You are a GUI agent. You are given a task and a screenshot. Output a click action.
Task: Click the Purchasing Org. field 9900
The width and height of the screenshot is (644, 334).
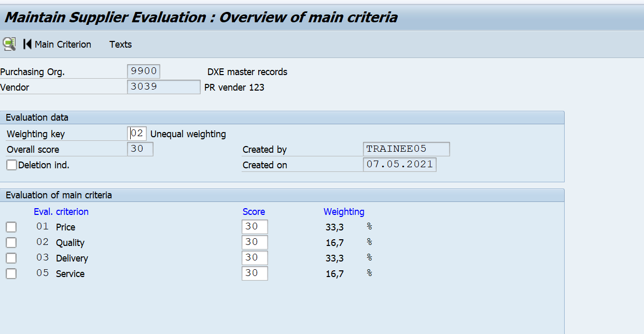tap(144, 71)
